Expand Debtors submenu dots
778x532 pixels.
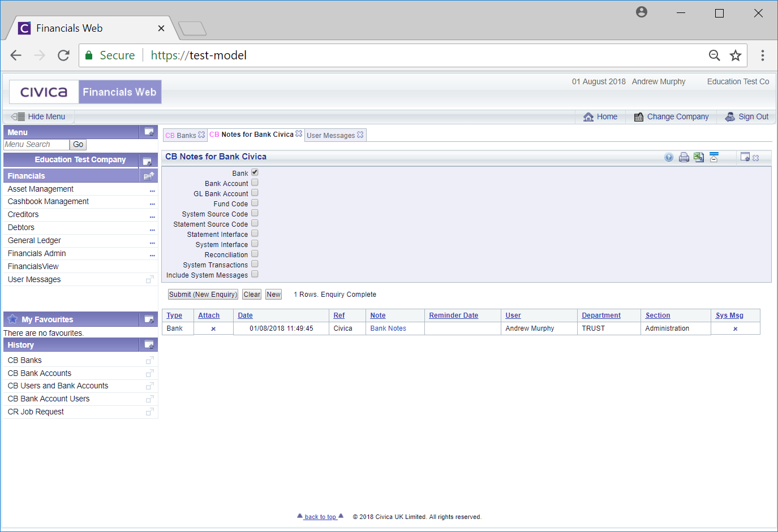click(152, 230)
